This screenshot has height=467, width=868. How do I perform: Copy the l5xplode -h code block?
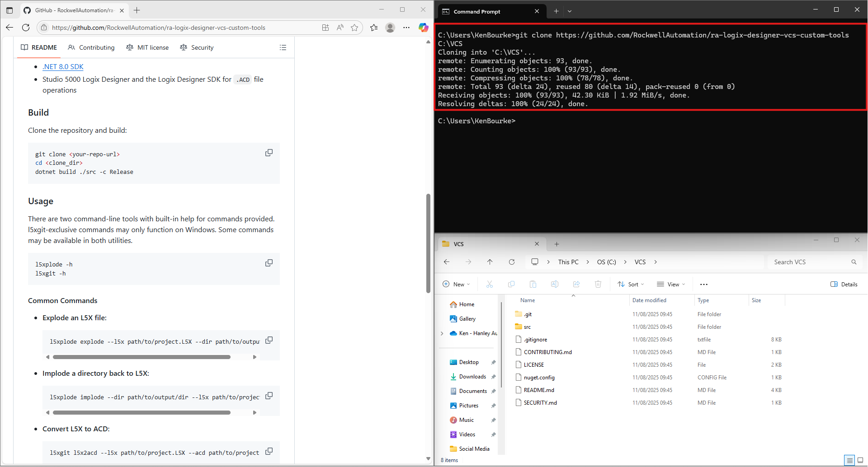click(269, 263)
